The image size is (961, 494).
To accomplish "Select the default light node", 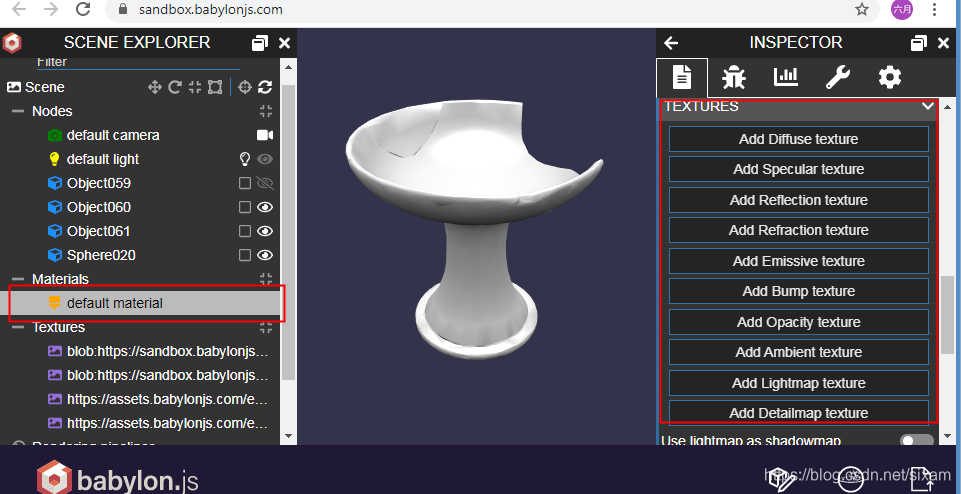I will pos(102,159).
